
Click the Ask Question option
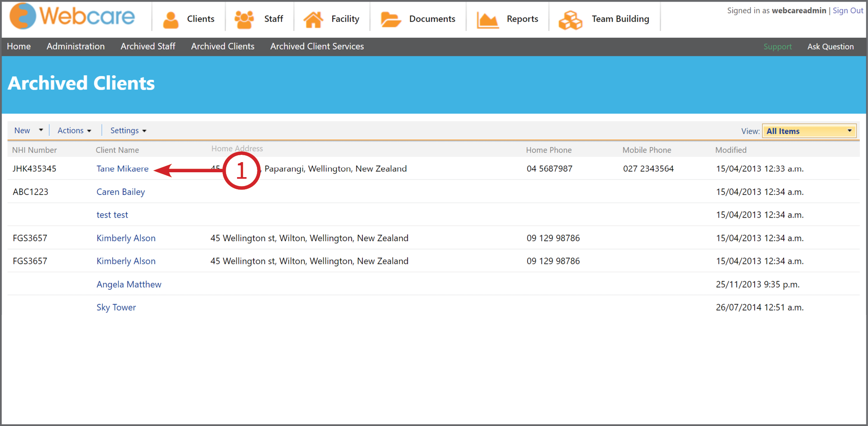tap(830, 46)
